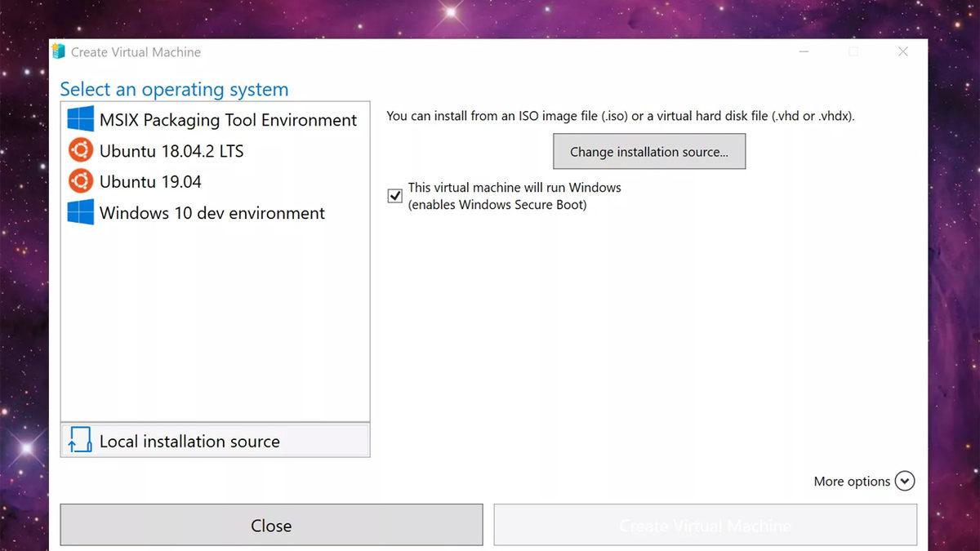Click the Hyper-V cube icon in title bar
Image resolution: width=980 pixels, height=551 pixels.
click(x=58, y=51)
